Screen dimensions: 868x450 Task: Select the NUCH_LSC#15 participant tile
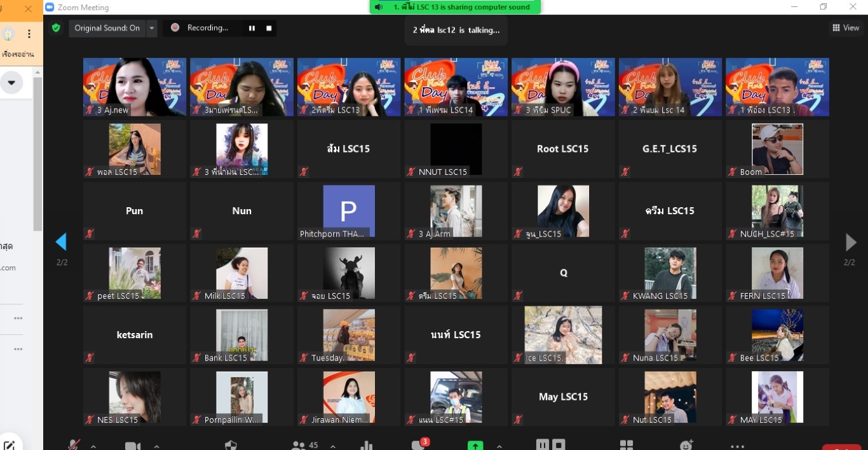tap(777, 211)
